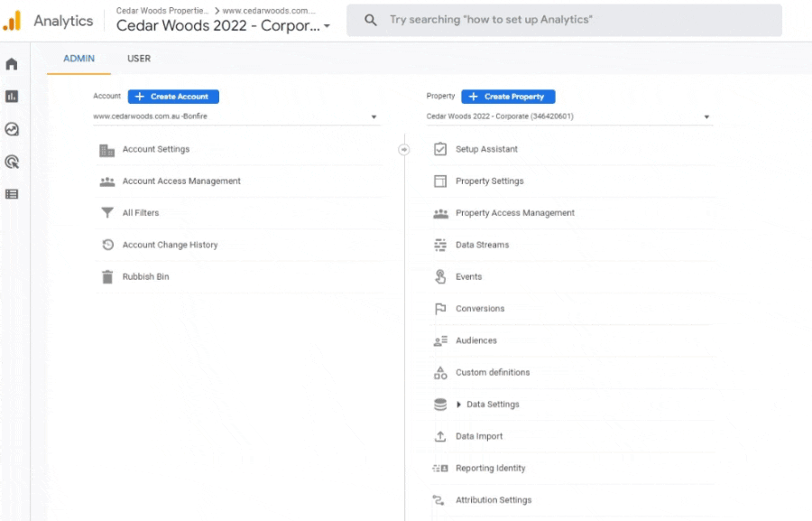Screen dimensions: 812x521
Task: Click the Property Settings window icon
Action: pos(440,181)
